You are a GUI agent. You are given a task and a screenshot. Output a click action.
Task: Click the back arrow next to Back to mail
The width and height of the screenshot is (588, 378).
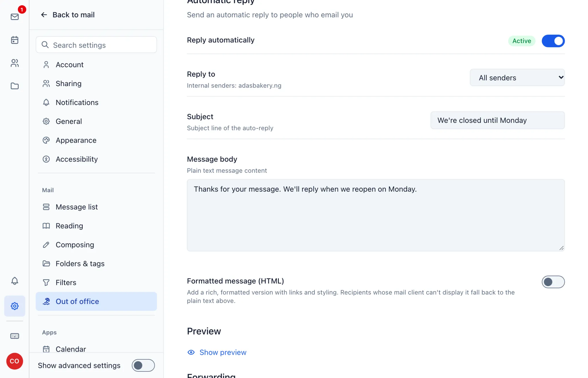coord(44,15)
